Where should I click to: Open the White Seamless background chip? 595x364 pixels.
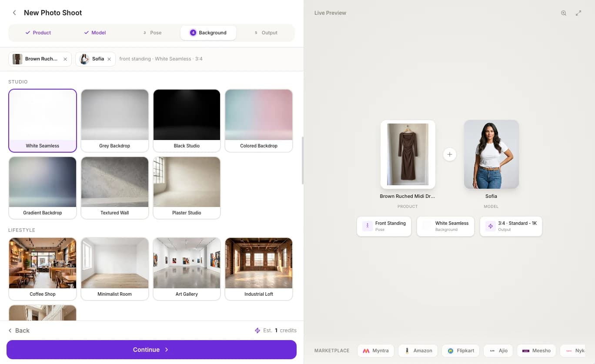pyautogui.click(x=445, y=226)
